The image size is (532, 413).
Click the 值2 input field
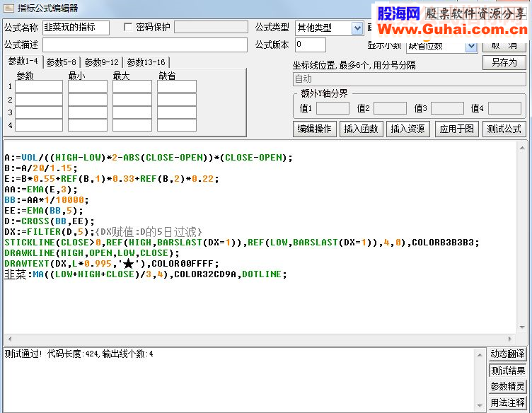(390, 108)
